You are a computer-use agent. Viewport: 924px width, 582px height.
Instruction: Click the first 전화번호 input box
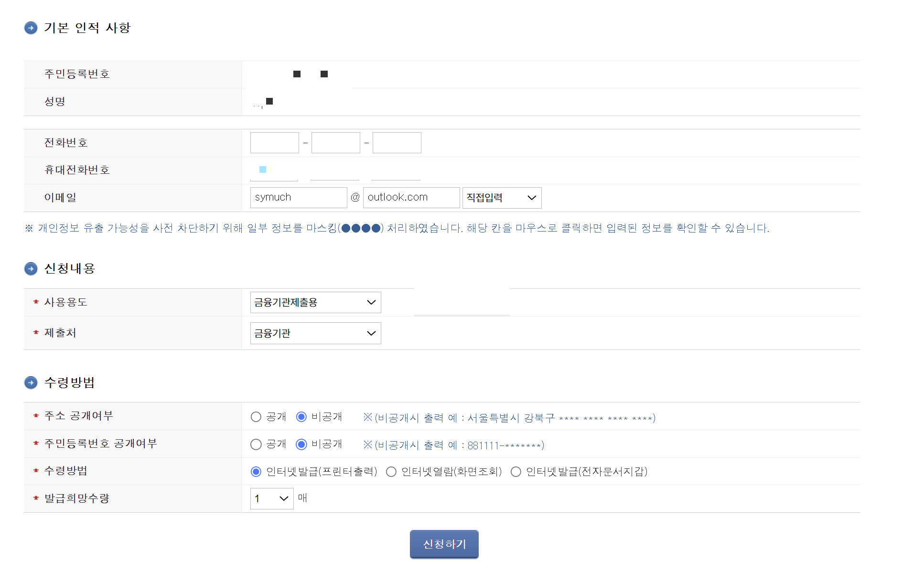(274, 143)
